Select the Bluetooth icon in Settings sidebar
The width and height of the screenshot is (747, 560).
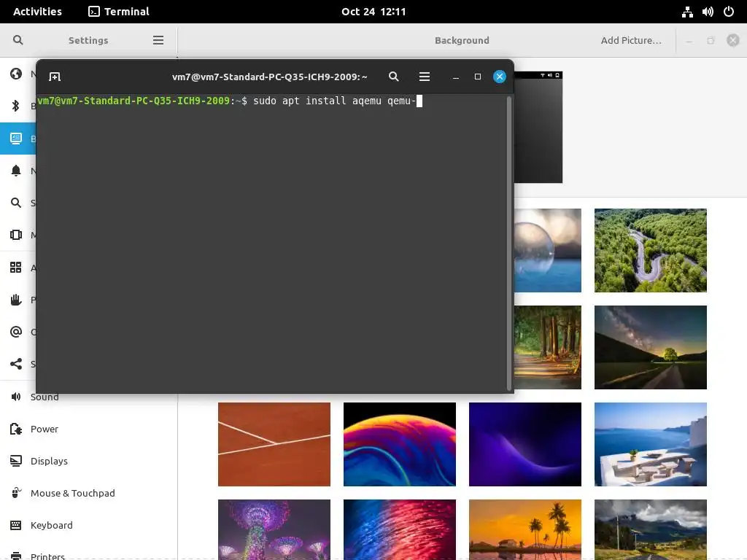point(16,106)
